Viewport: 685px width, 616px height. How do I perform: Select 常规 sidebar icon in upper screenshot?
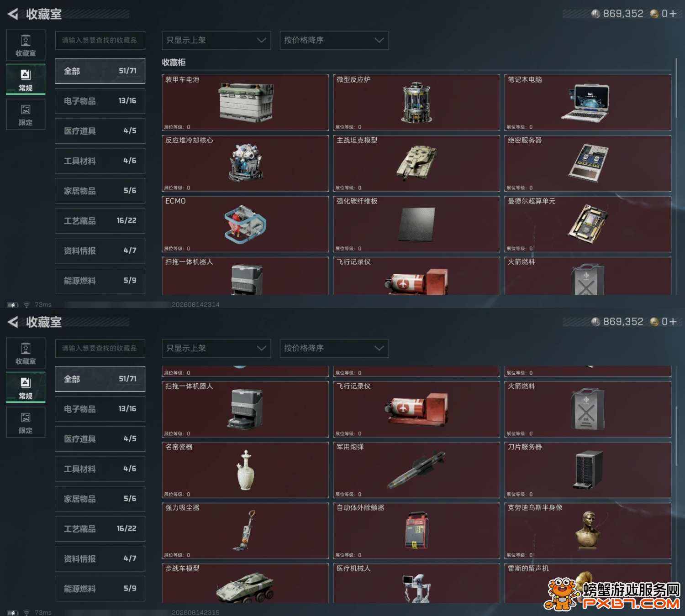26,79
